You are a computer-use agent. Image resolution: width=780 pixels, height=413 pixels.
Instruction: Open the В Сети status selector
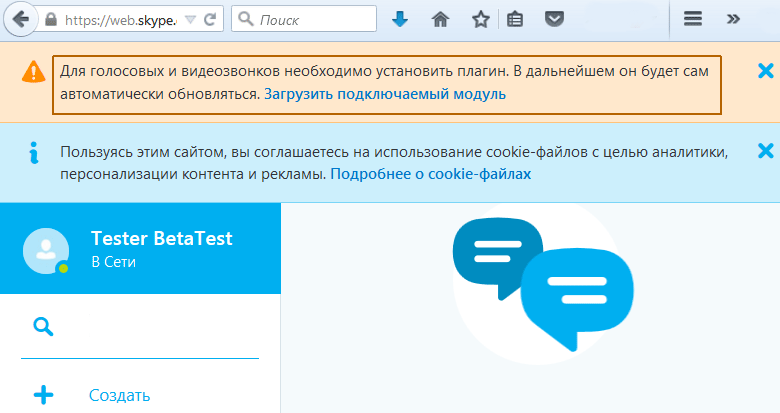pos(113,263)
